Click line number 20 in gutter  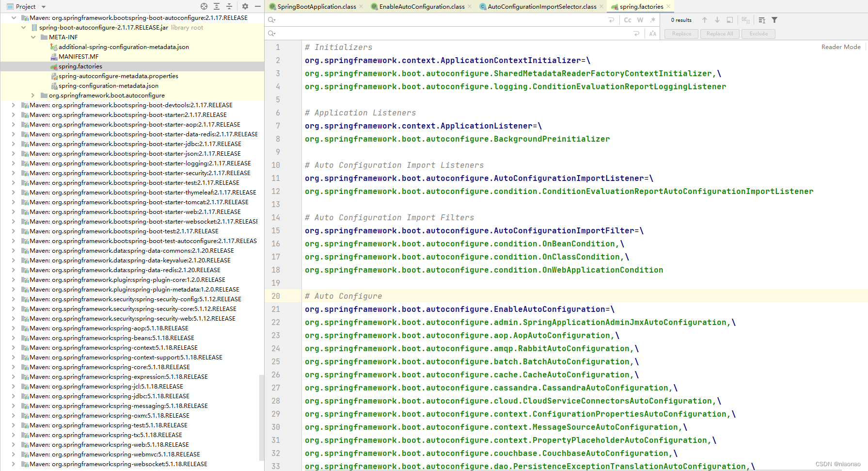pyautogui.click(x=276, y=296)
